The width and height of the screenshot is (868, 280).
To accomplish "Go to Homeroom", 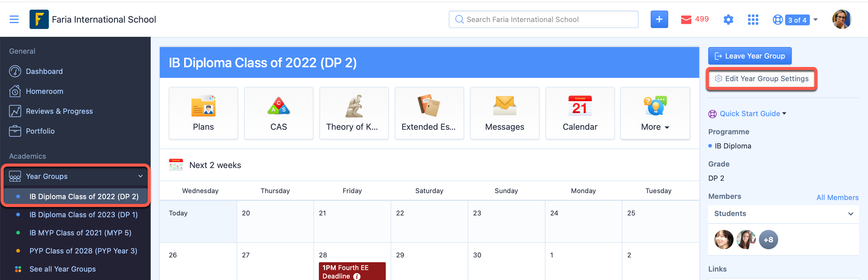I will 45,91.
